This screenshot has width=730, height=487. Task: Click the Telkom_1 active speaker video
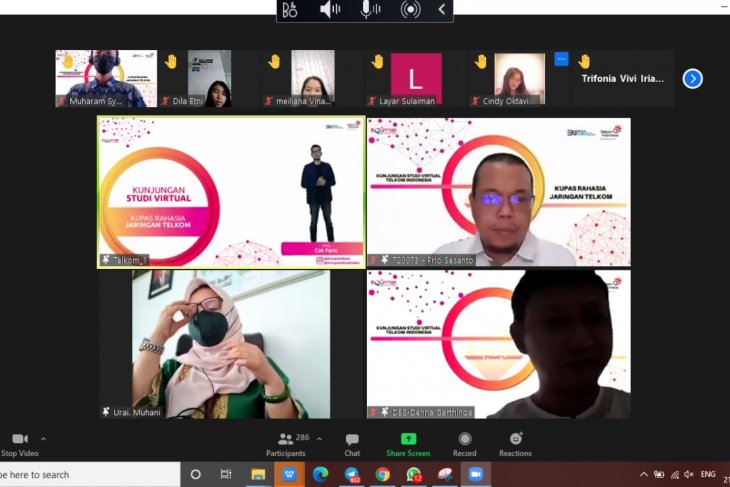(231, 192)
